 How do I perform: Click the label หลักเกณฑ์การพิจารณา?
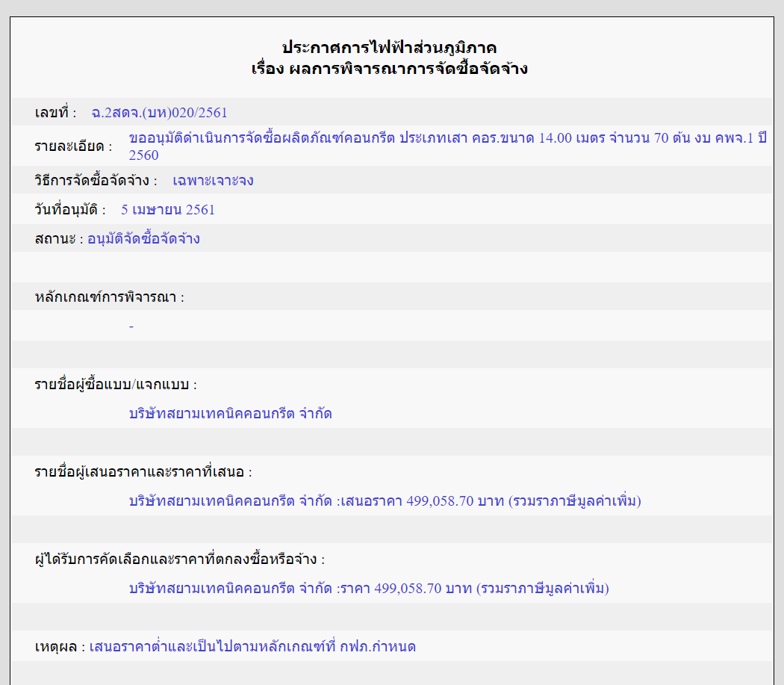pyautogui.click(x=110, y=297)
